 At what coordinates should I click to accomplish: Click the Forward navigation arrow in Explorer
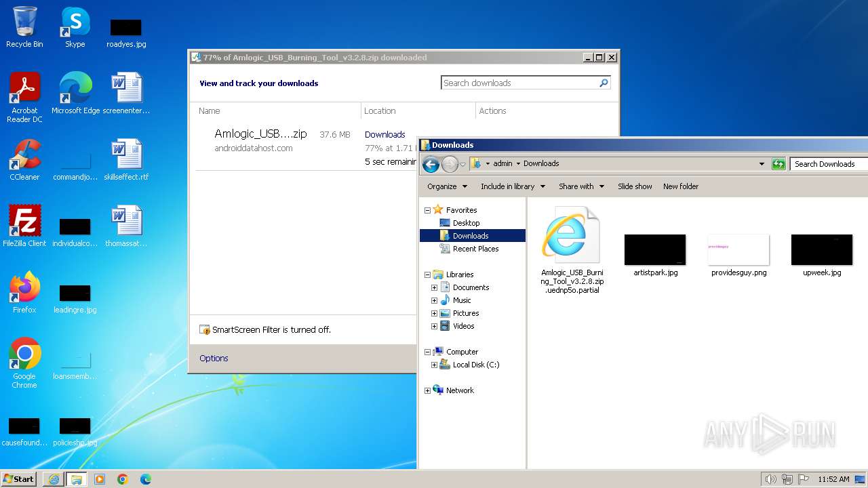(x=449, y=163)
